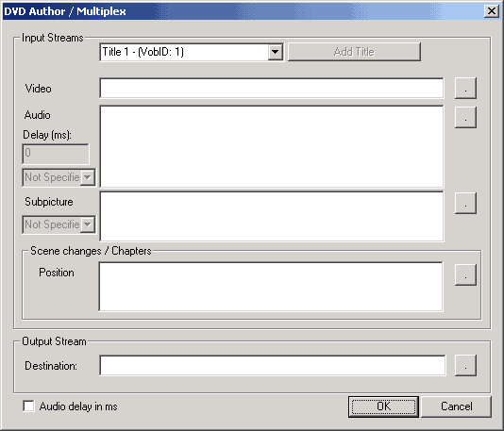Image resolution: width=504 pixels, height=431 pixels.
Task: Click inside the Video input field
Action: coord(272,88)
